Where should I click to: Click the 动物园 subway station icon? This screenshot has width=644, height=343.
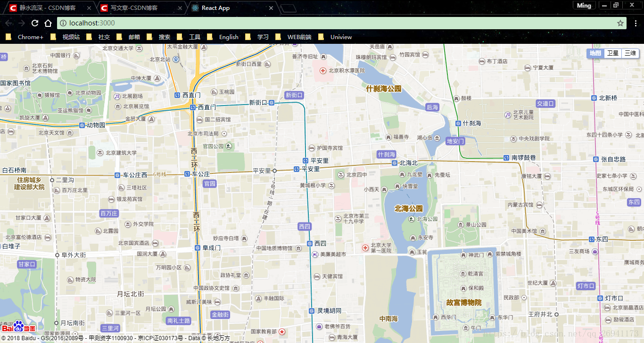click(x=82, y=125)
